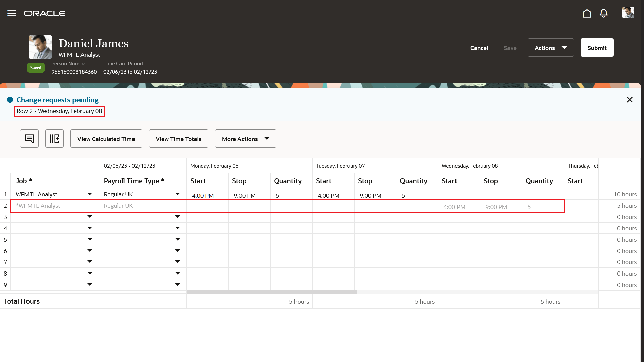Open the Actions dropdown
This screenshot has width=644, height=362.
point(550,48)
